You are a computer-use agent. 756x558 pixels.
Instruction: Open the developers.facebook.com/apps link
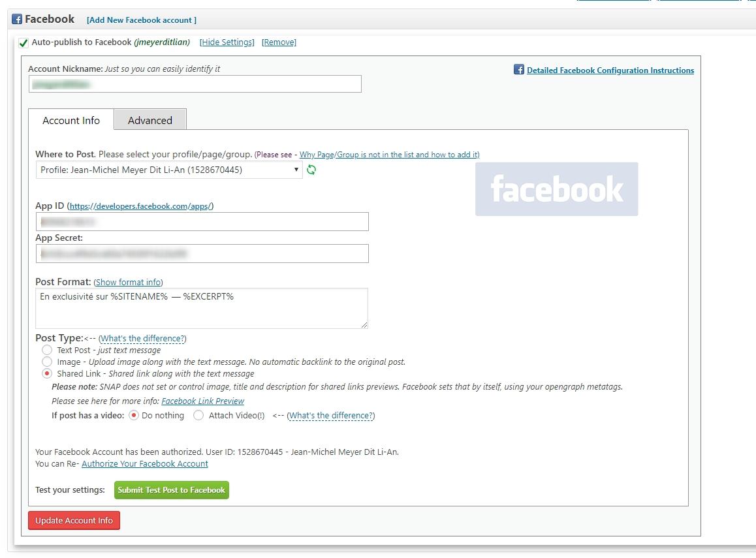[x=140, y=206]
